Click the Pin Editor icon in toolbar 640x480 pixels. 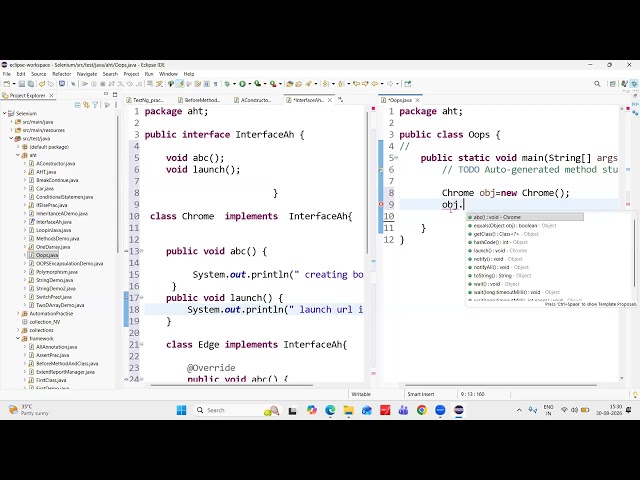pyautogui.click(x=408, y=84)
